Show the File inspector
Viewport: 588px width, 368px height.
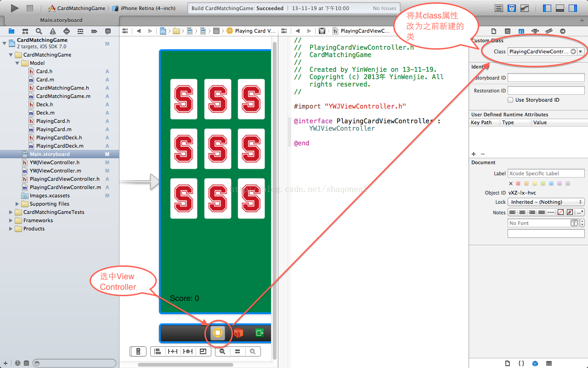[x=494, y=31]
